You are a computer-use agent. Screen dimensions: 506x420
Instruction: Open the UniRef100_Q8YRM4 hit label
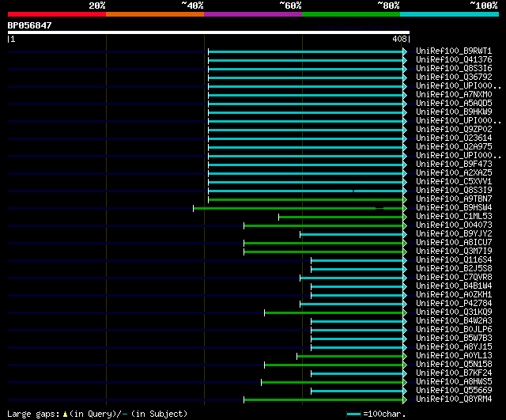click(x=454, y=399)
